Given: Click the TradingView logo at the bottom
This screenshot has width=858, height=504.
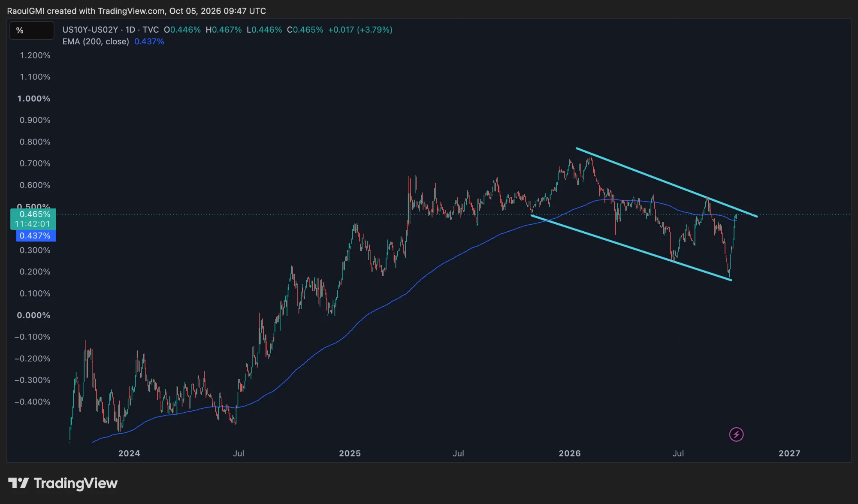Looking at the screenshot, I should 63,483.
